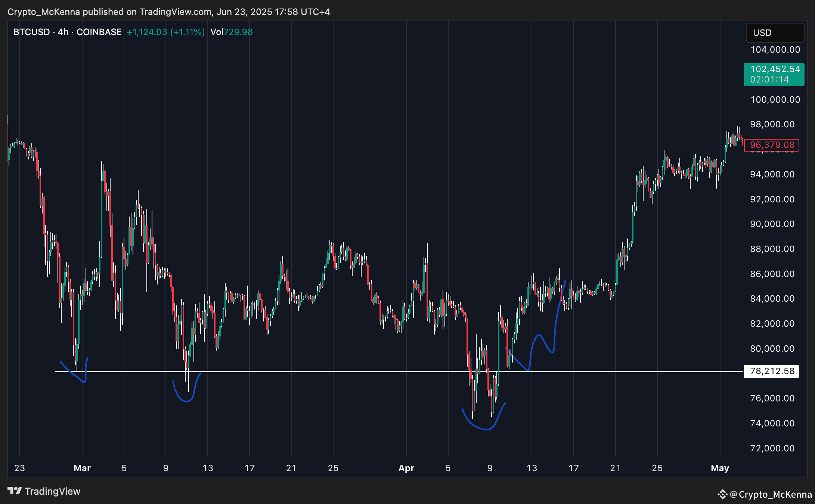Select the white 78,212.58 horizontal line label
The image size is (815, 504).
point(772,371)
